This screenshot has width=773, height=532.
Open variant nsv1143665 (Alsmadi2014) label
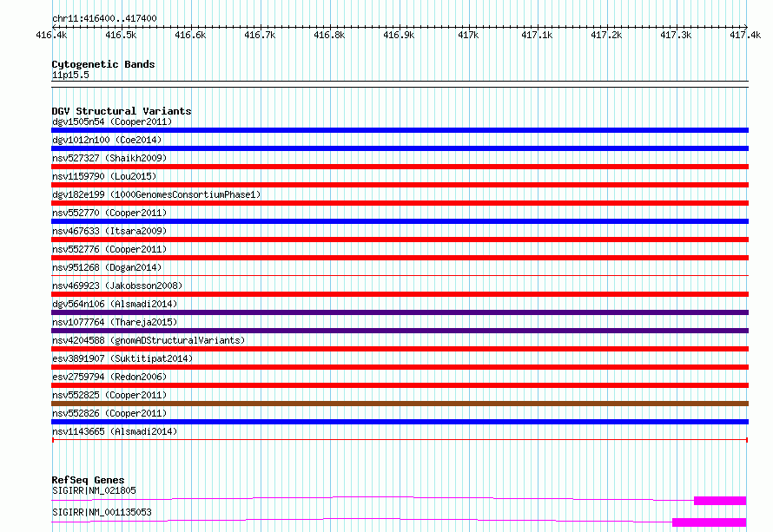(115, 431)
